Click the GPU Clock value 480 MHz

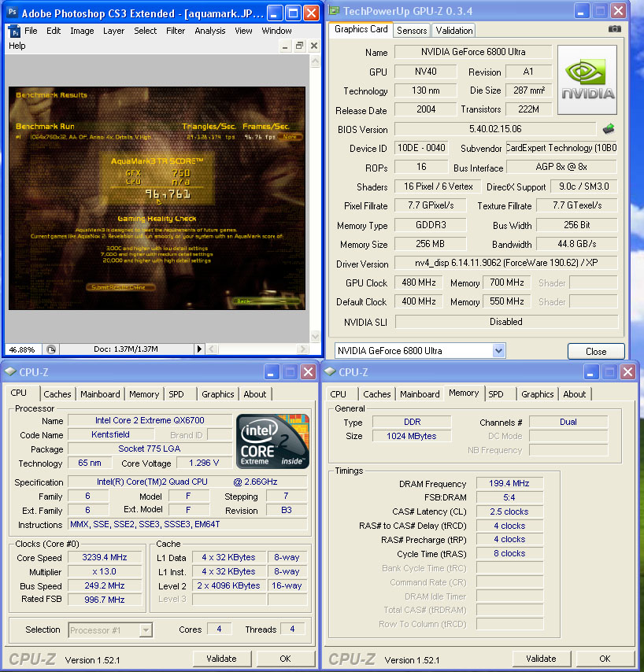419,282
